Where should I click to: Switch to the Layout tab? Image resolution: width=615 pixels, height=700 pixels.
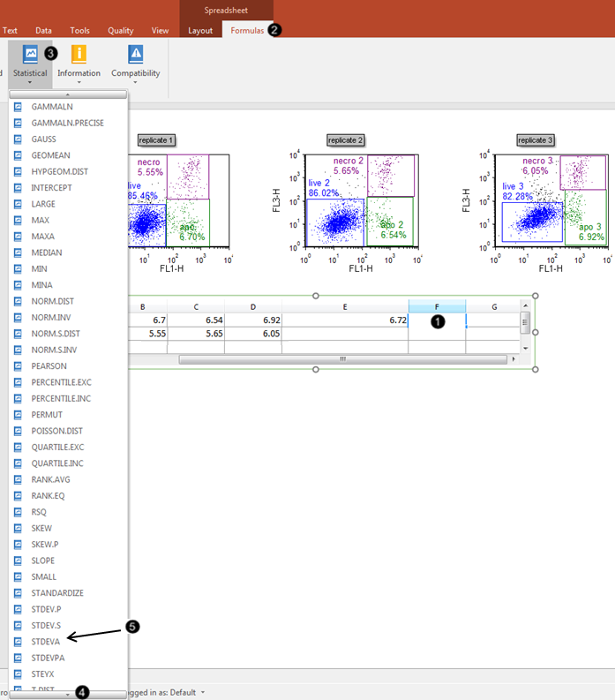pos(200,30)
